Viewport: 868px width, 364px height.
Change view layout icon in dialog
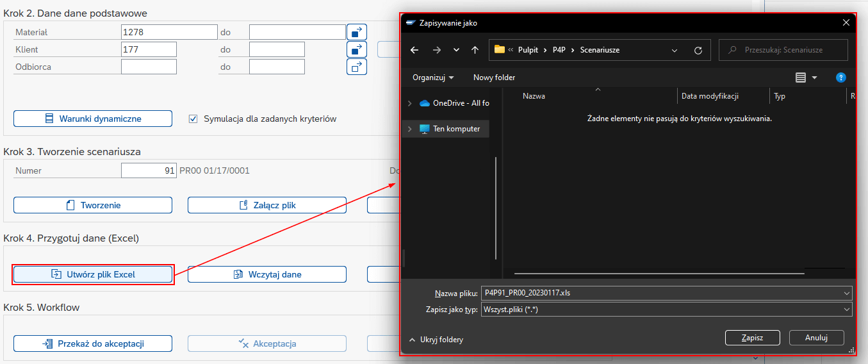point(800,78)
